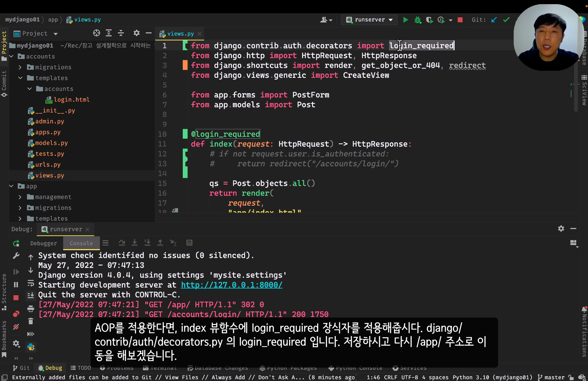This screenshot has height=381, width=588.
Task: Rerun runserver in the Debug panel
Action: 16,243
